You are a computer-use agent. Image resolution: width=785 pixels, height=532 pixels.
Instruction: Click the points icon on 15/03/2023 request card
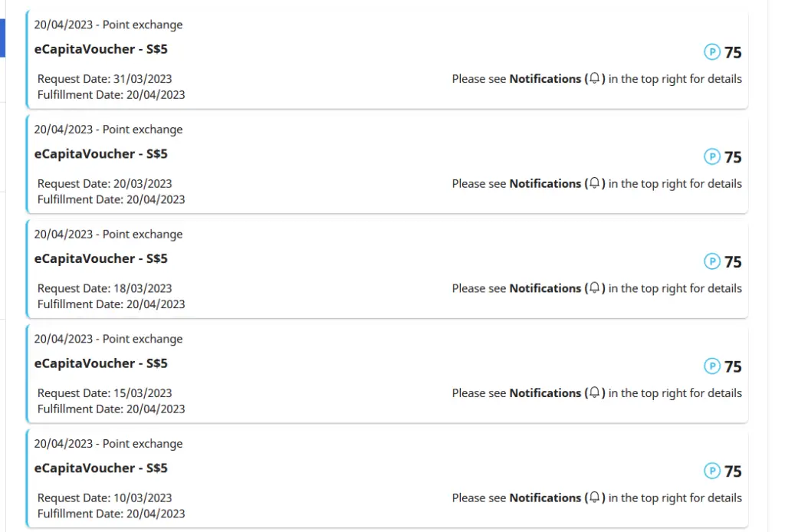[x=711, y=366]
